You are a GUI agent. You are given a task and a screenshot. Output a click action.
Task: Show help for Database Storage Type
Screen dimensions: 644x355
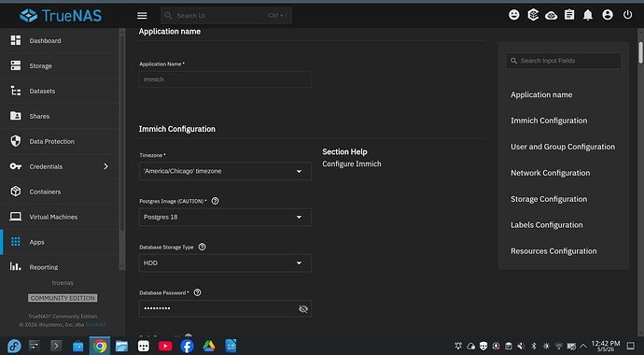pyautogui.click(x=203, y=247)
